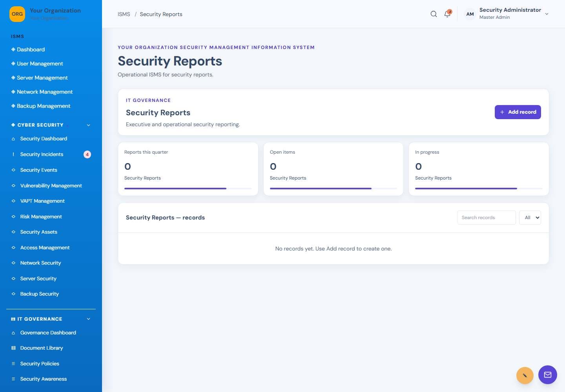The width and height of the screenshot is (565, 392).
Task: Click the Governance Dashboard home icon
Action: click(x=13, y=333)
